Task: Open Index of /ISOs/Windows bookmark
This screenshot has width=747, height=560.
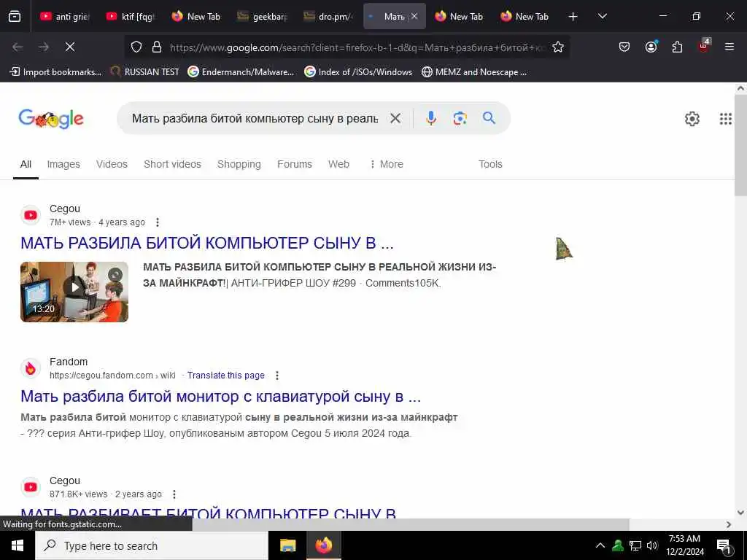Action: [x=358, y=72]
